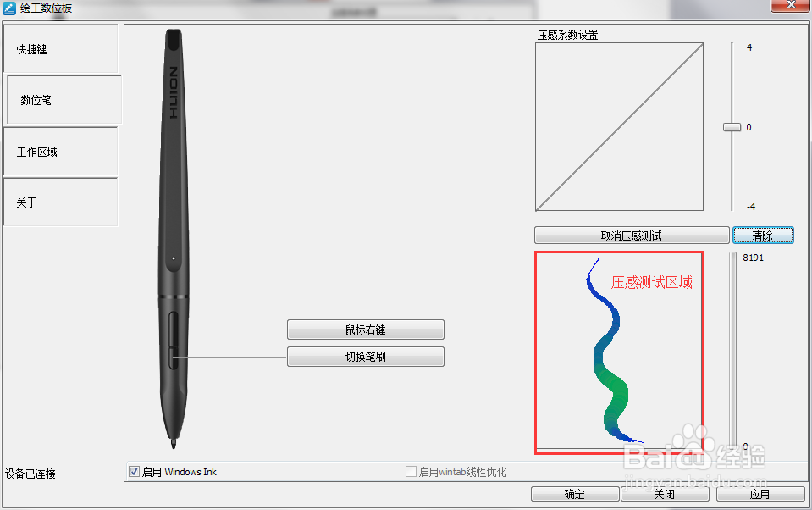Image resolution: width=812 pixels, height=510 pixels.
Task: Close the 绘王数位板 window
Action: 791,5
